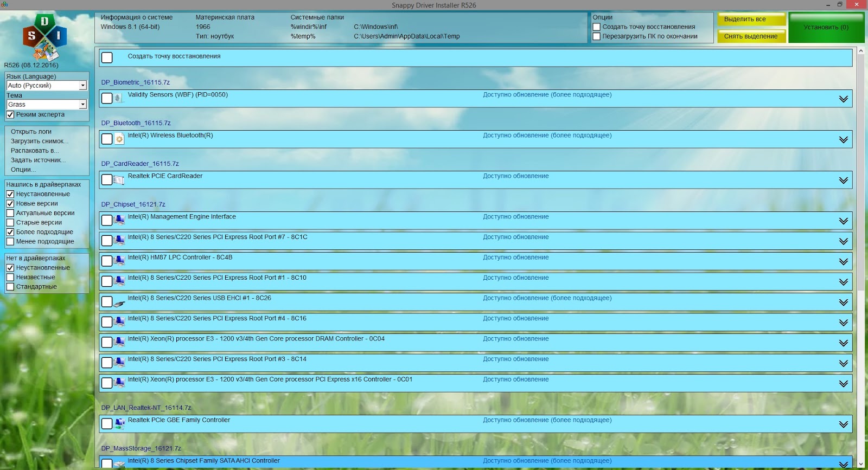Screen dimensions: 868x470
Task: Expand the Root Port #7 - 8C1C row chevron
Action: pyautogui.click(x=844, y=242)
